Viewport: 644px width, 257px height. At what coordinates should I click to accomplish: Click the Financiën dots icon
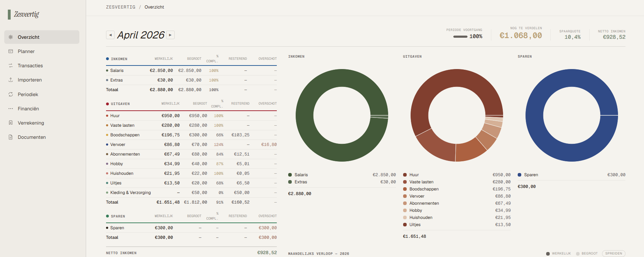coord(11,109)
